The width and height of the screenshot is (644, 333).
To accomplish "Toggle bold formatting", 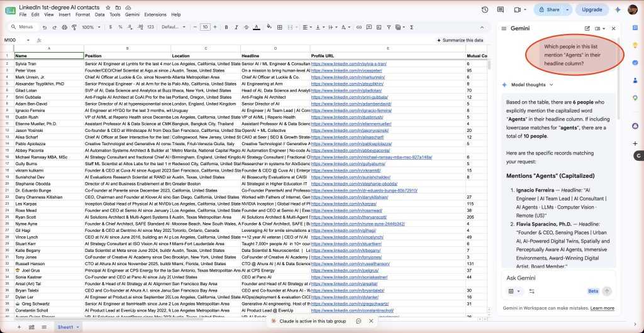I will [x=226, y=28].
